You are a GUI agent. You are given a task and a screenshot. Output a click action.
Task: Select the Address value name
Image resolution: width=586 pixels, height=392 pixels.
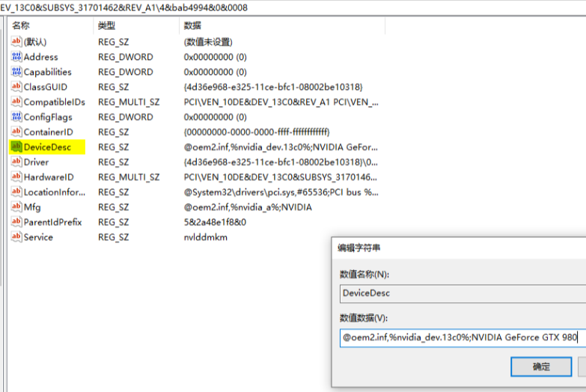[40, 57]
